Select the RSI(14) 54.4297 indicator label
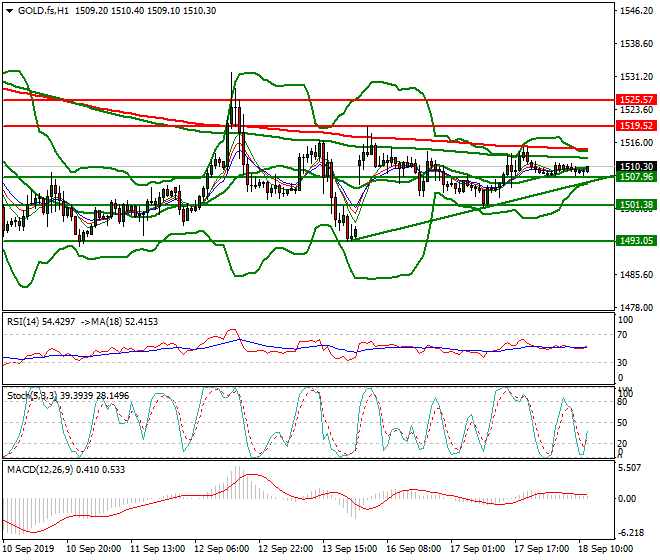This screenshot has width=660, height=560. [x=41, y=322]
